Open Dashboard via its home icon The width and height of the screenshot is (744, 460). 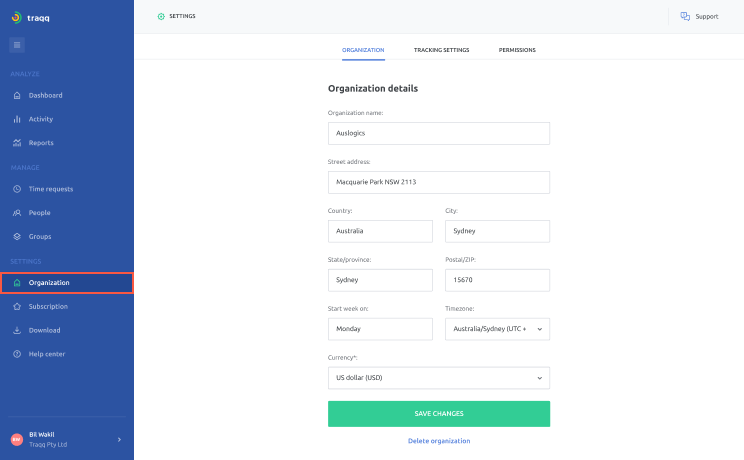point(17,95)
